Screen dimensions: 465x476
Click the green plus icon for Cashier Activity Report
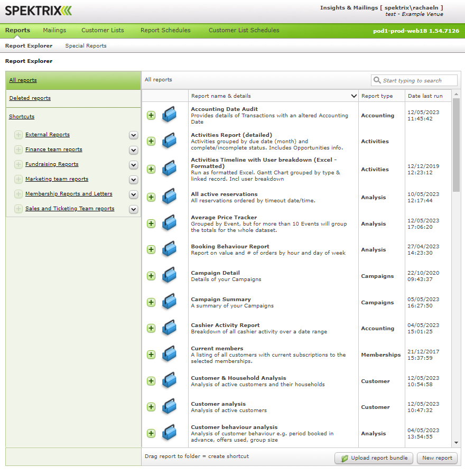coord(151,328)
